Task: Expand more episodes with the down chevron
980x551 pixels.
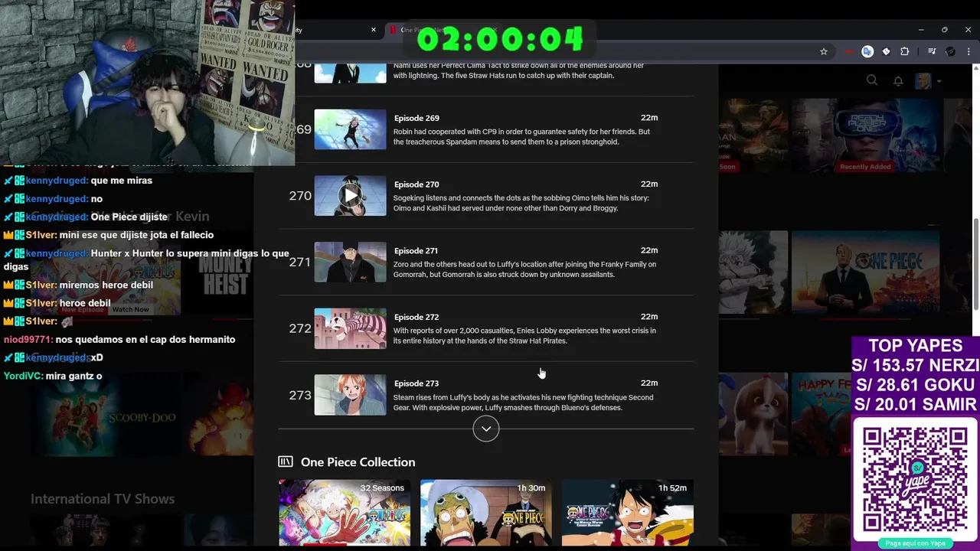Action: [x=485, y=429]
